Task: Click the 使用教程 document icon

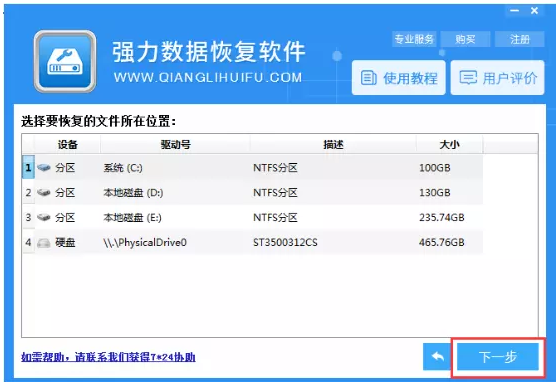Action: 368,78
